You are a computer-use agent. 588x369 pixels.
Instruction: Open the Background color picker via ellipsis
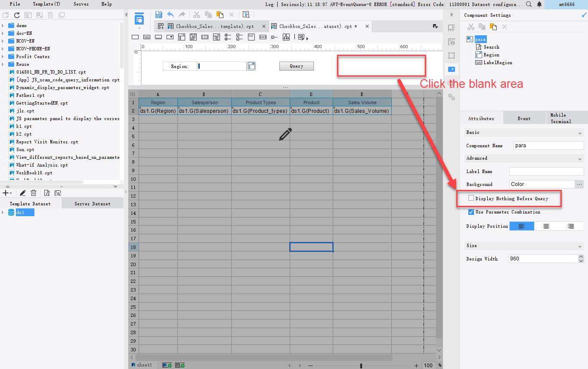(579, 184)
